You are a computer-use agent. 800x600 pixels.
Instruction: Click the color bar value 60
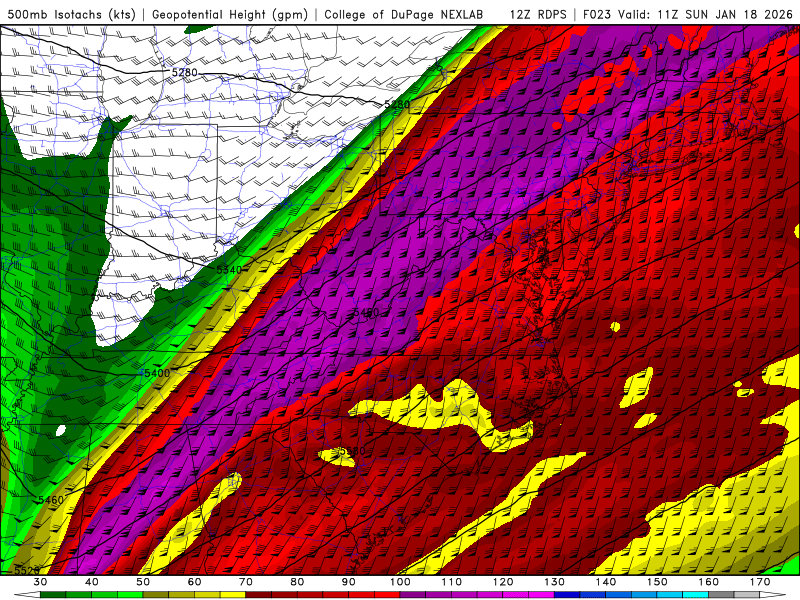[194, 582]
